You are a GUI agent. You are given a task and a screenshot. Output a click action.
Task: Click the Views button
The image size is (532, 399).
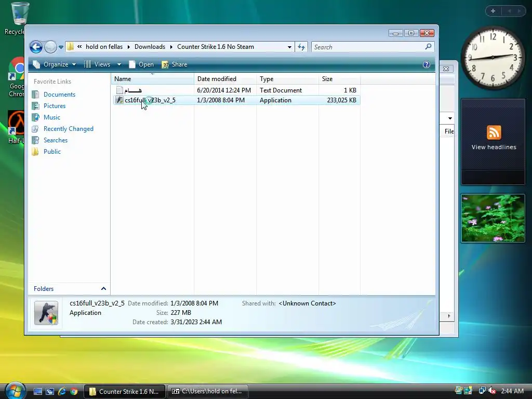pos(97,64)
